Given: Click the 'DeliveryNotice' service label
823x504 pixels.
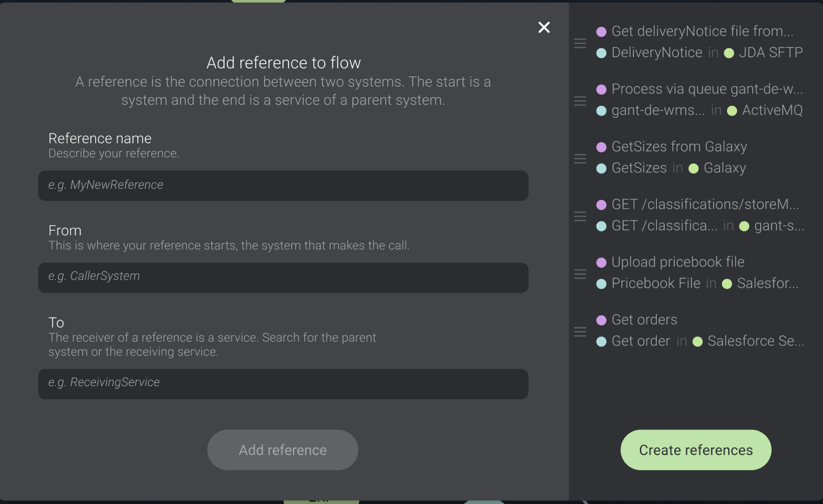Looking at the screenshot, I should [x=657, y=53].
